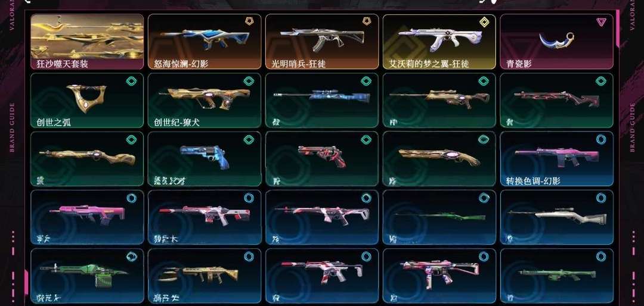Click the yellow diamond tier icon on 艾沃莉的梦之翼

(x=484, y=22)
